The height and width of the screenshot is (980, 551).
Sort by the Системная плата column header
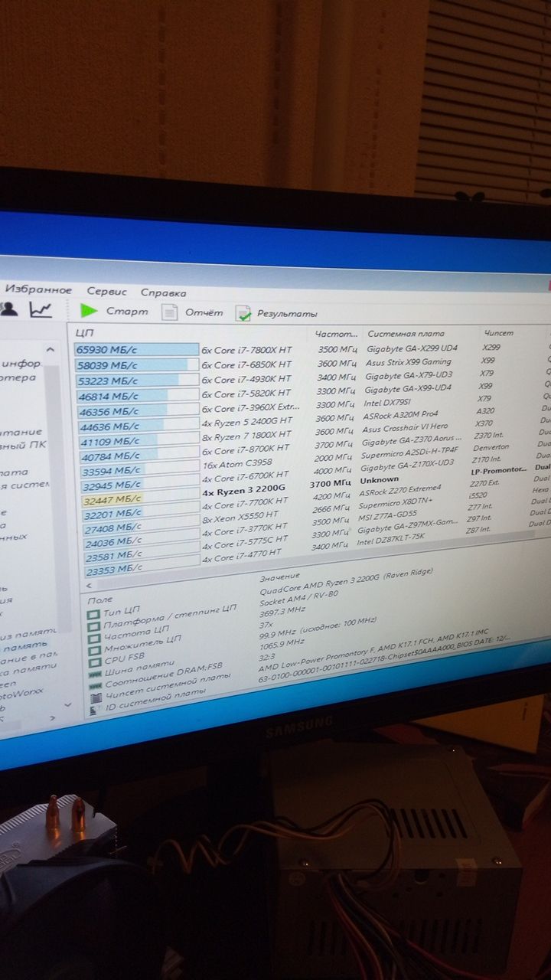406,334
